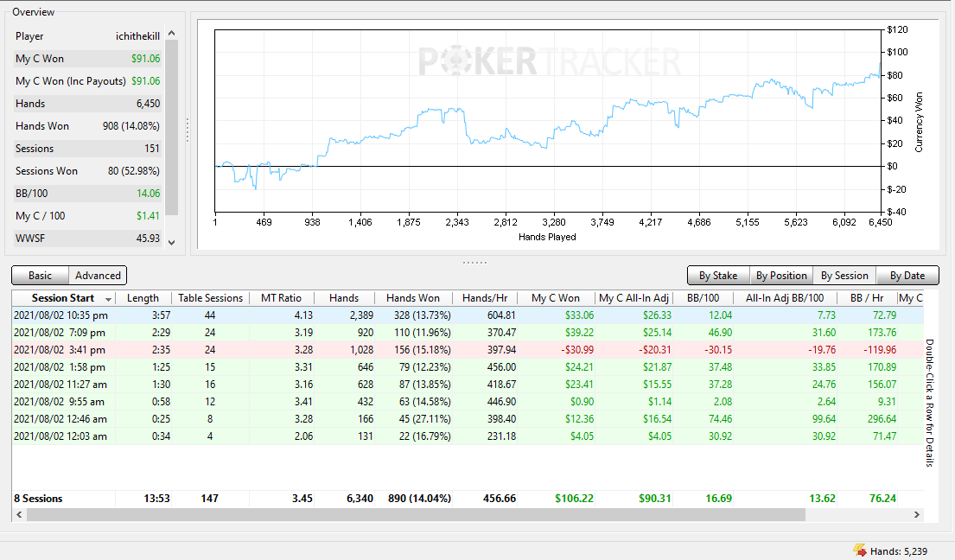The width and height of the screenshot is (955, 560).
Task: Sort table by BB/100 column header
Action: 703,298
